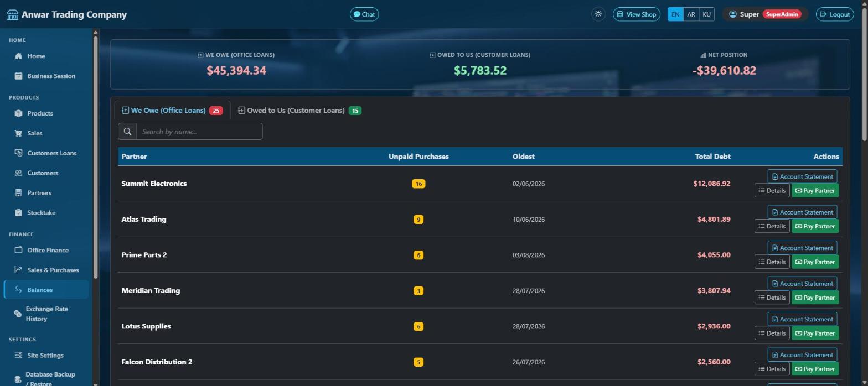Click the Stocktake clipboard icon

[18, 213]
